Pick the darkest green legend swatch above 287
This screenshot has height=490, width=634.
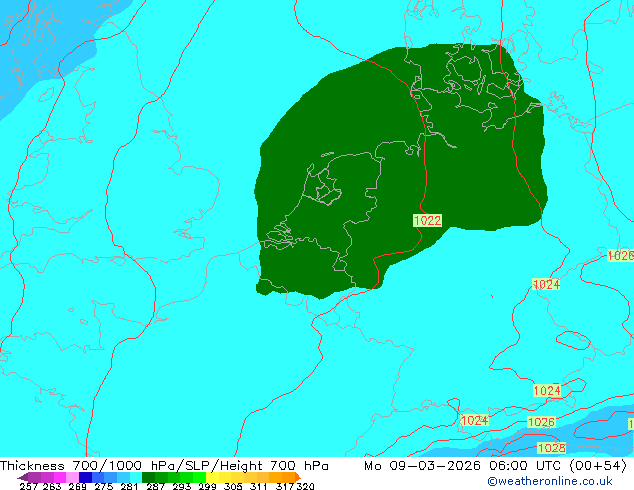click(148, 477)
